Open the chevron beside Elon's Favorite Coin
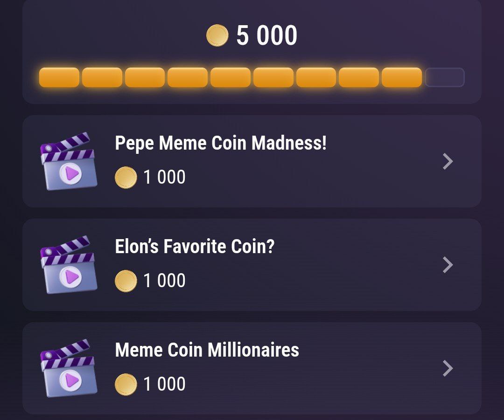Image resolution: width=504 pixels, height=420 pixels. 448,265
